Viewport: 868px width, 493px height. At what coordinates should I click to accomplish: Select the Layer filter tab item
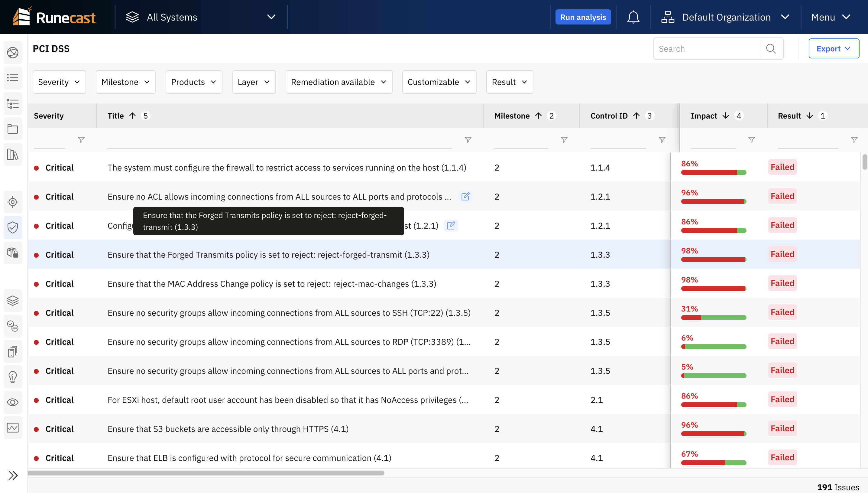click(253, 81)
